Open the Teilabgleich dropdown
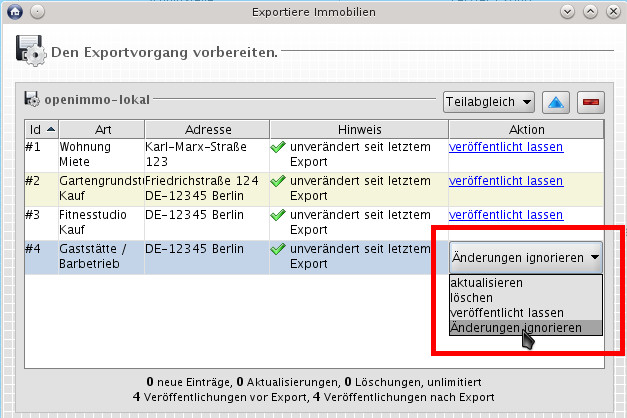The height and width of the screenshot is (418, 627). click(488, 102)
